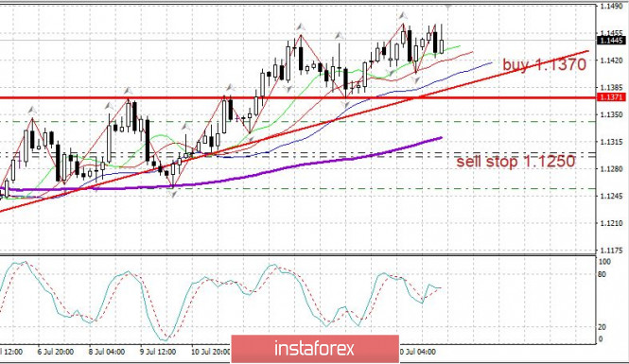629x364 pixels.
Task: Click the stochastic 20 level label
Action: tap(602, 327)
